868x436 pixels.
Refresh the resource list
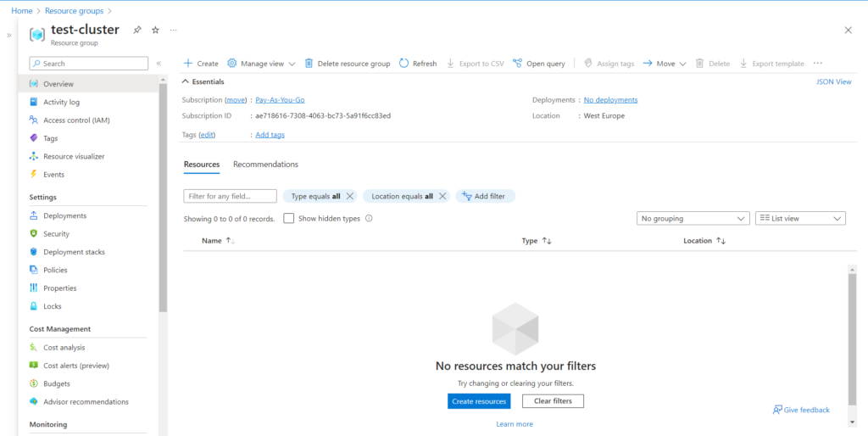coord(418,64)
